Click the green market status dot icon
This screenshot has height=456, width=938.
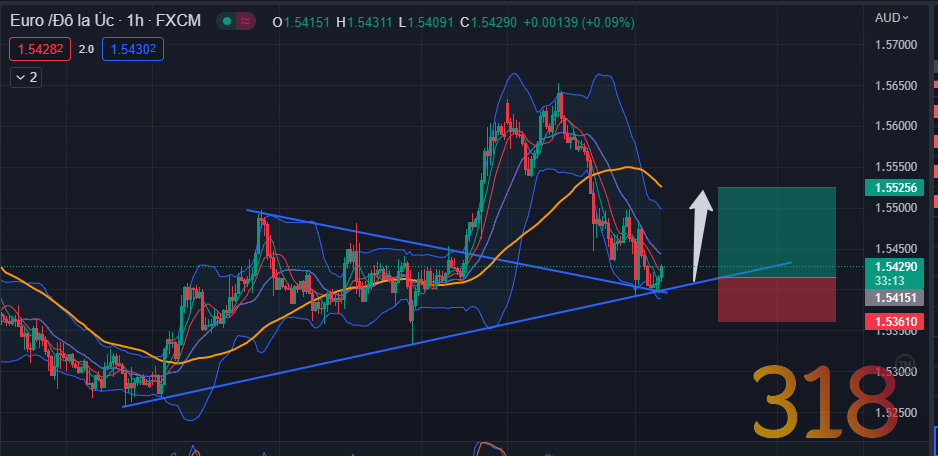tap(226, 22)
